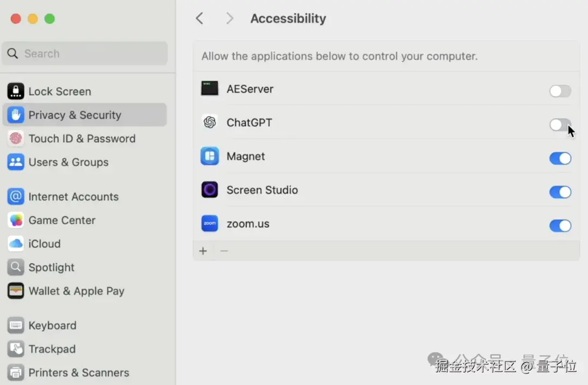Click the Wallet & Apple Pay icon

click(16, 291)
